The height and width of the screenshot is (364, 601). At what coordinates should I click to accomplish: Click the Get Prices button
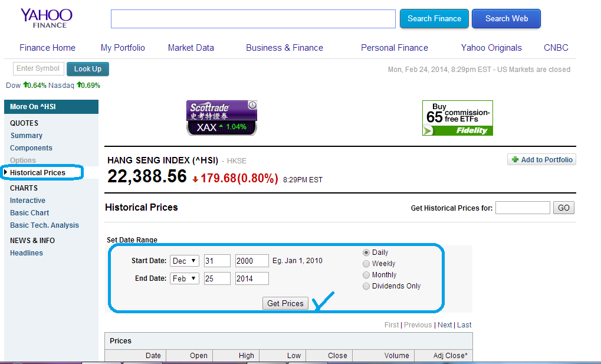285,303
